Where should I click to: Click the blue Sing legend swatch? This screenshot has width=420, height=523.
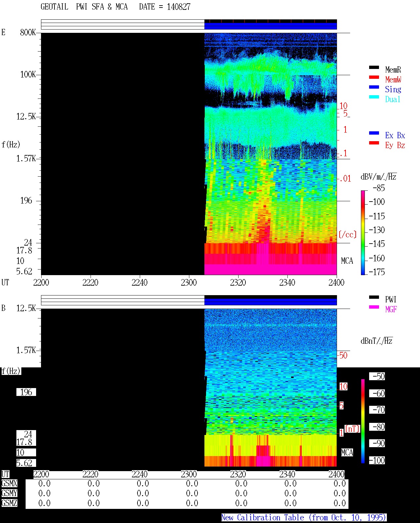[374, 87]
